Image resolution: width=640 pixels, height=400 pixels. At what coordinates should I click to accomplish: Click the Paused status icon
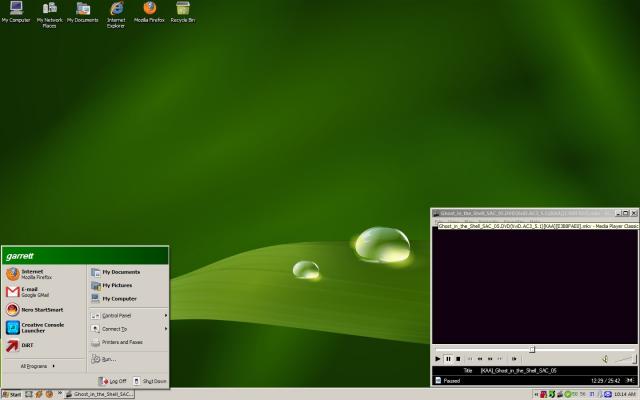[438, 380]
